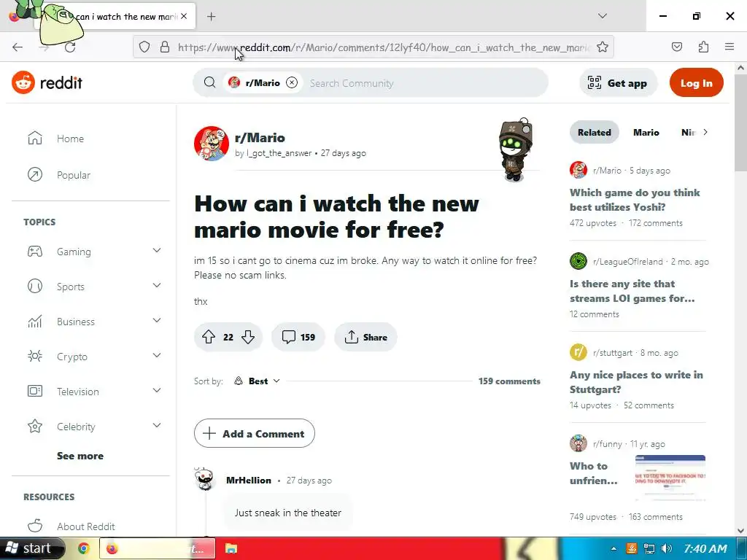
Task: Open 'Any nice places to write in Stuttgart?'
Action: click(636, 382)
